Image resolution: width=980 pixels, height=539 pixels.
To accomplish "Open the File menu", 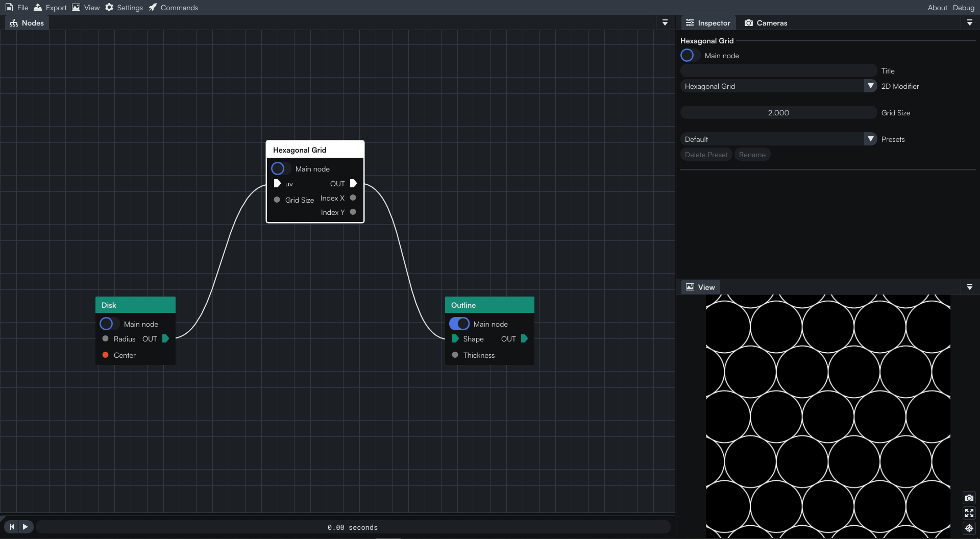I will (x=17, y=8).
